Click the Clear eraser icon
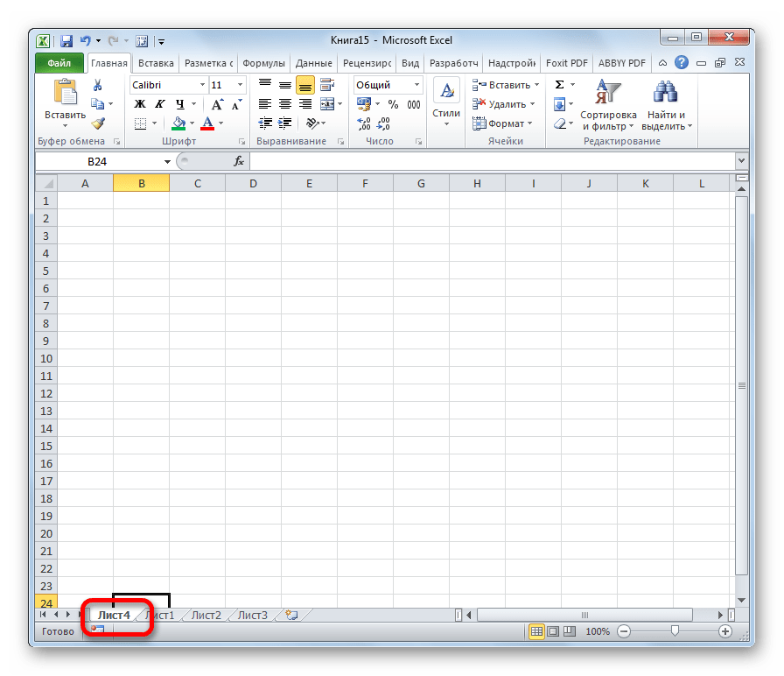Screen dimensions: 784x676 [x=560, y=123]
